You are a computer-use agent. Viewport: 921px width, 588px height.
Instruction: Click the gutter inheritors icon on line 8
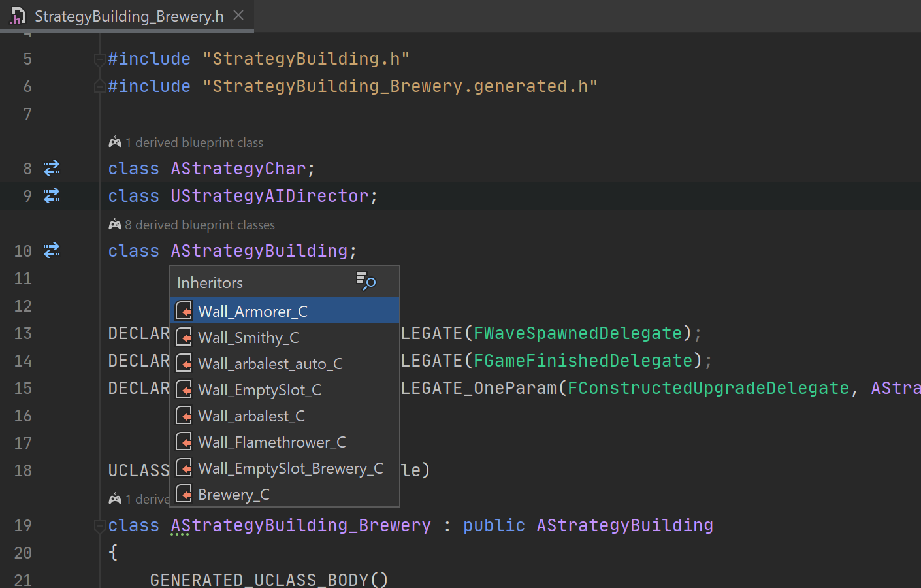52,169
